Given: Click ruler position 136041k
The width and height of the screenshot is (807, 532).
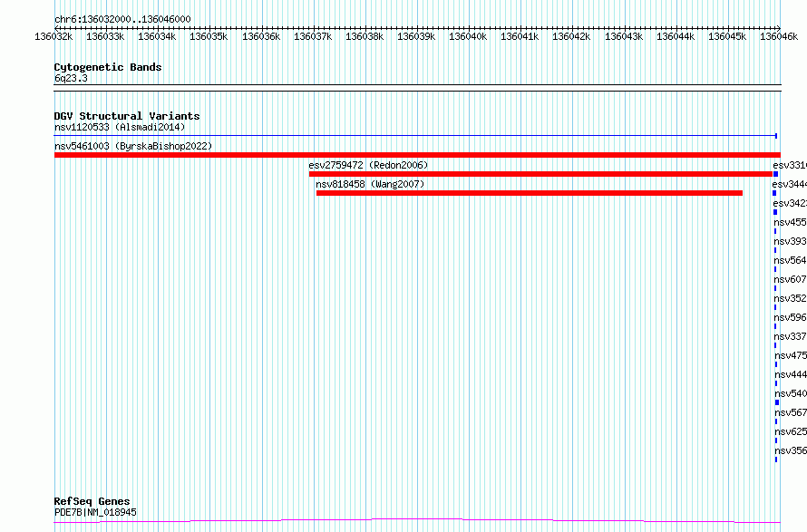Looking at the screenshot, I should click(x=520, y=36).
